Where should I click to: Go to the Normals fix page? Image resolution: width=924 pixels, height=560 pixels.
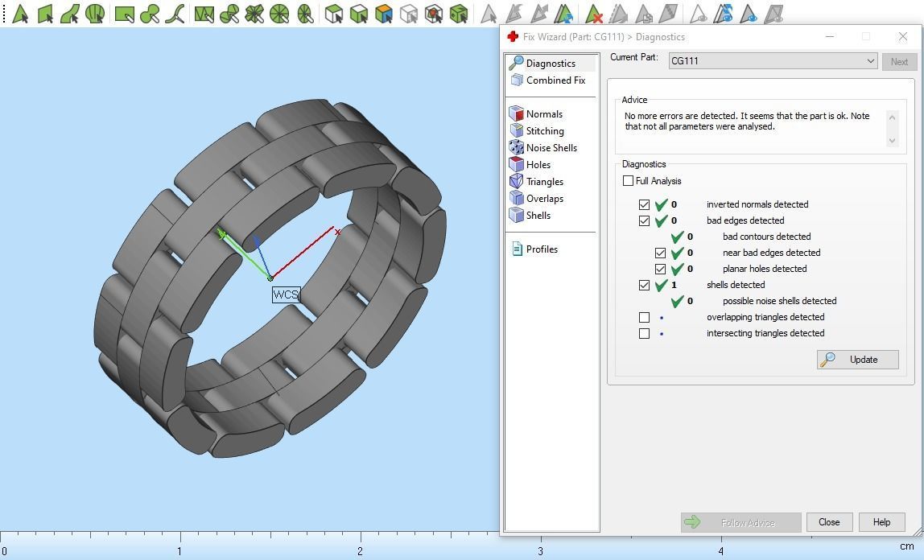click(x=536, y=113)
